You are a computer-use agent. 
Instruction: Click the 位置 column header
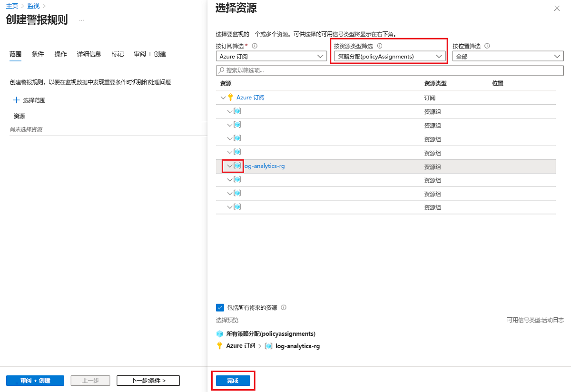(498, 83)
